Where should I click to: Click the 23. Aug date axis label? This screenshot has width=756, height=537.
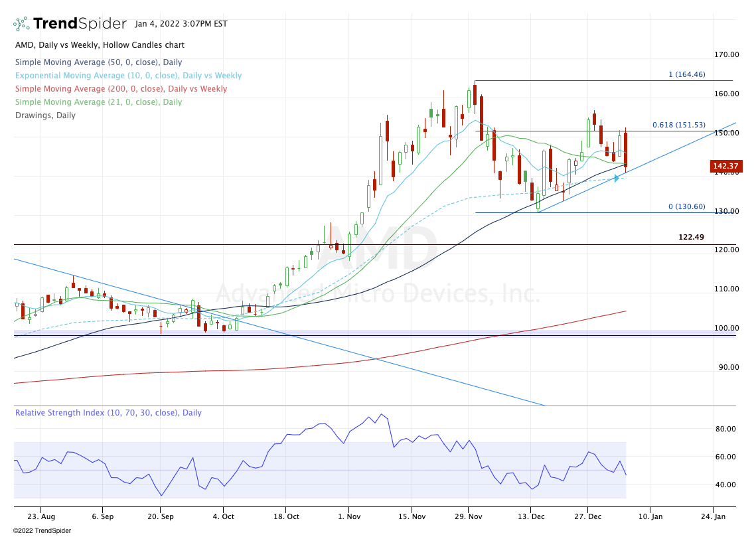pyautogui.click(x=41, y=516)
